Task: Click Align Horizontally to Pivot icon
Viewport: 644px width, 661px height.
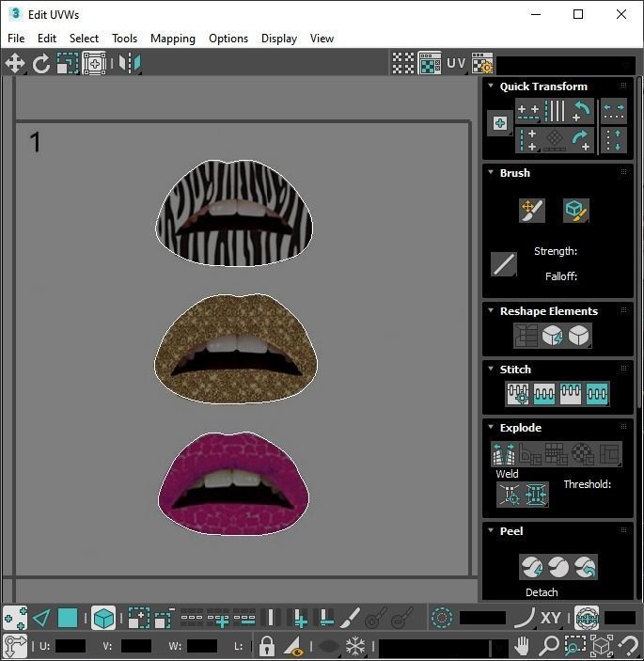Action: point(528,112)
